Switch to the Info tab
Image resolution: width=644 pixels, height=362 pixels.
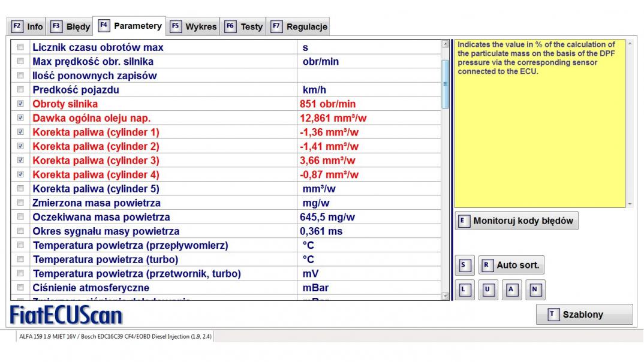[x=28, y=26]
